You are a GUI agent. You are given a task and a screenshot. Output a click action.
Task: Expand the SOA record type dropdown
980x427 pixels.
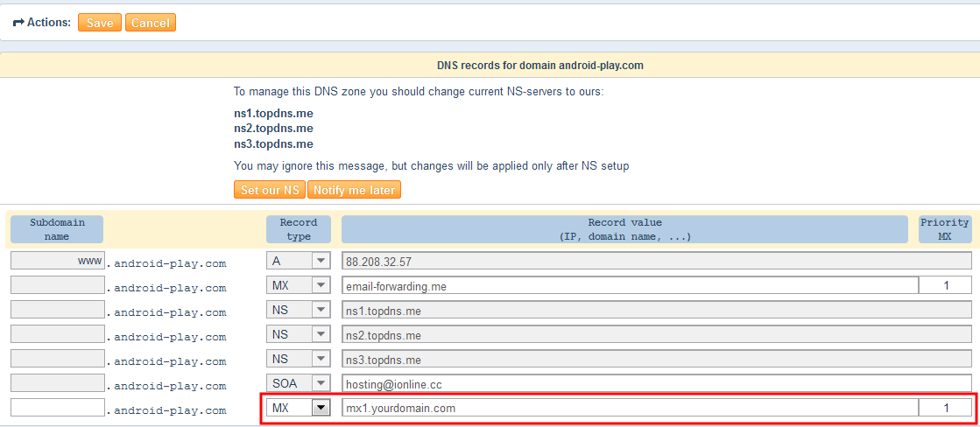pyautogui.click(x=299, y=383)
